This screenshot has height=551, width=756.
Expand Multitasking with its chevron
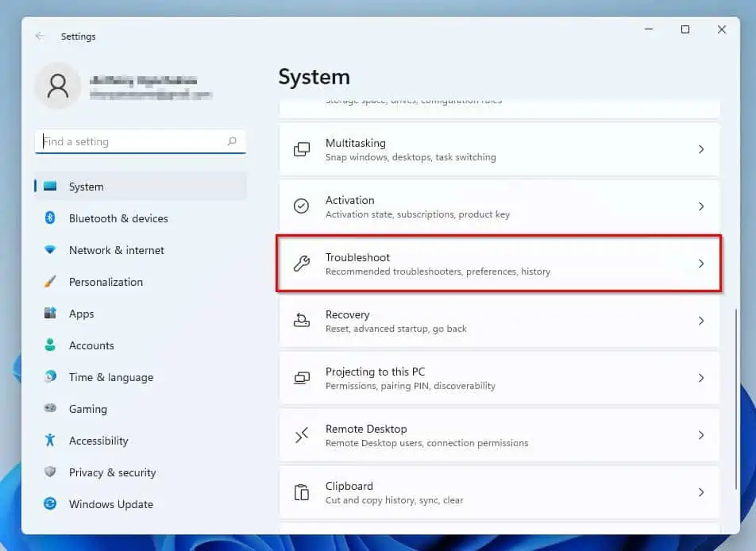[x=701, y=149]
